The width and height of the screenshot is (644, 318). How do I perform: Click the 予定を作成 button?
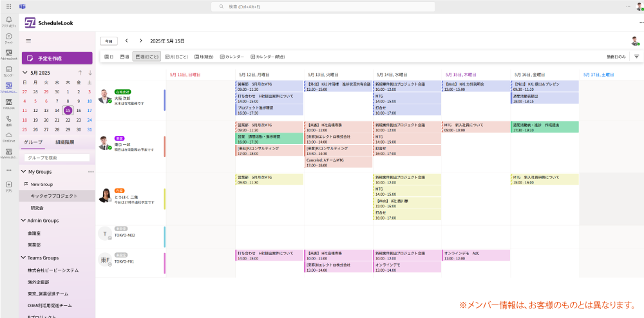57,59
